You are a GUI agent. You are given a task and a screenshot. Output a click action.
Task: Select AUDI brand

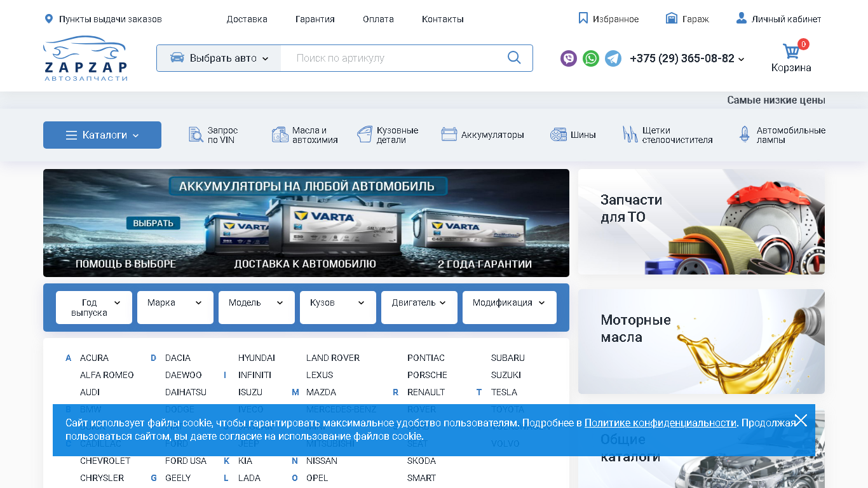pos(90,392)
